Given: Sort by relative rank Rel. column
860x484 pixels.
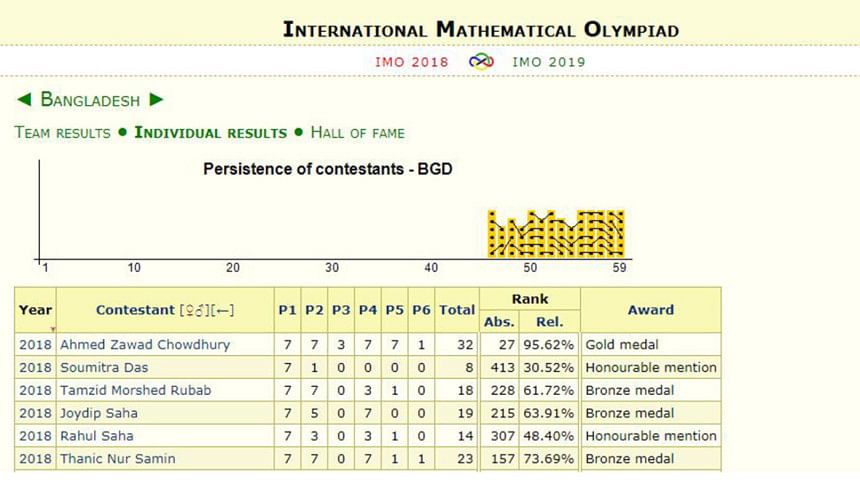Looking at the screenshot, I should [549, 322].
